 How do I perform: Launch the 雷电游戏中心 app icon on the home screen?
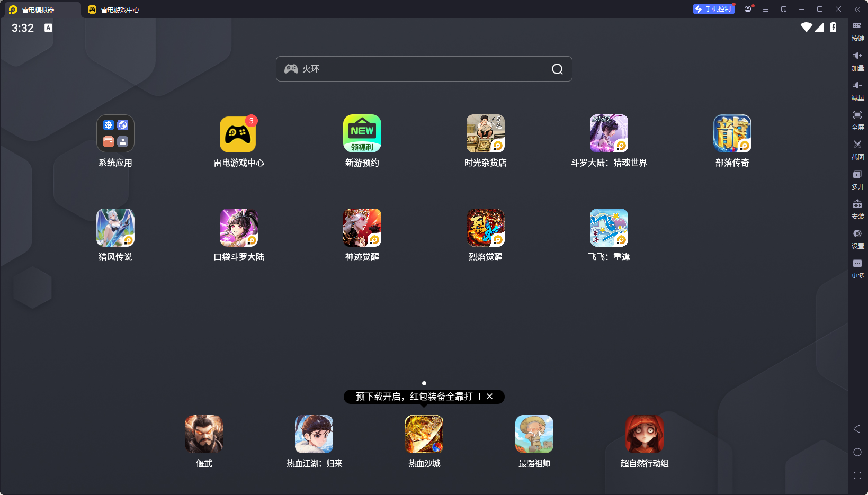pos(238,133)
